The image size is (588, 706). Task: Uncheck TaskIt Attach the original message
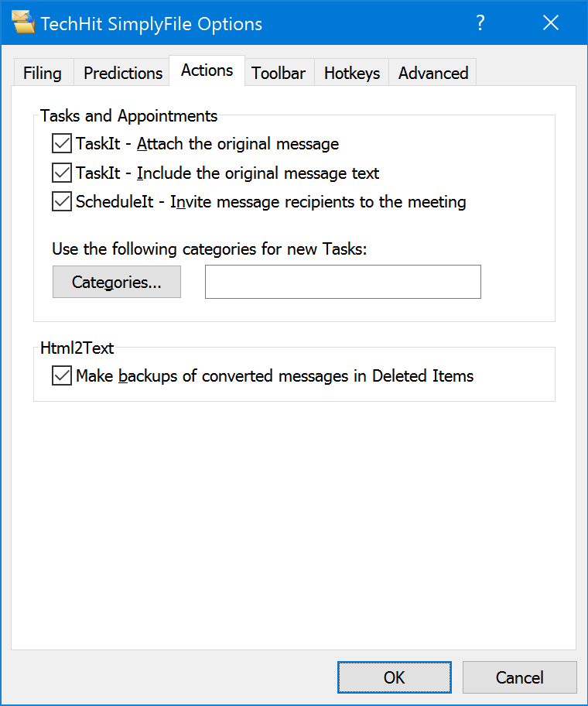pos(62,144)
